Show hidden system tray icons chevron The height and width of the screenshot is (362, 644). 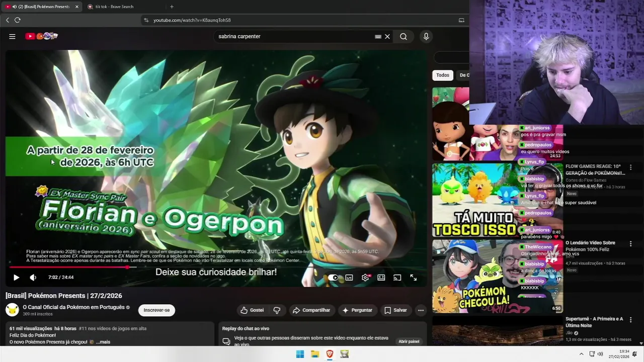tap(581, 354)
